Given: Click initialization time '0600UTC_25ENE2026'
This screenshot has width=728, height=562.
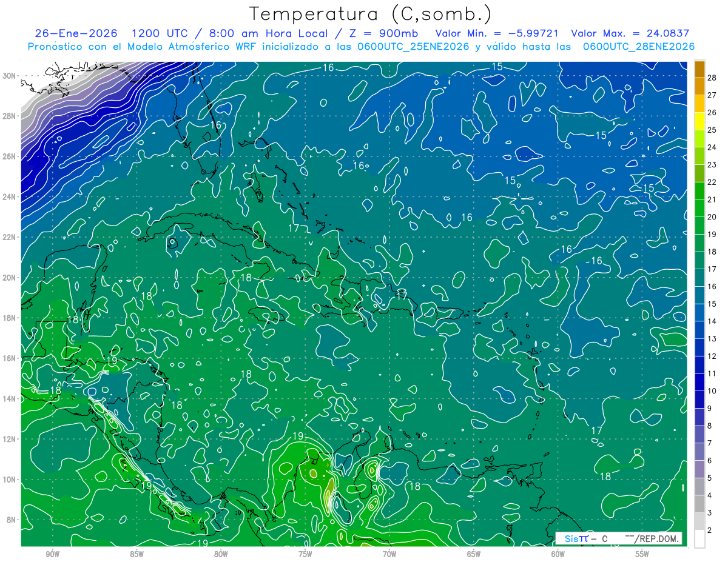Looking at the screenshot, I should [x=413, y=47].
